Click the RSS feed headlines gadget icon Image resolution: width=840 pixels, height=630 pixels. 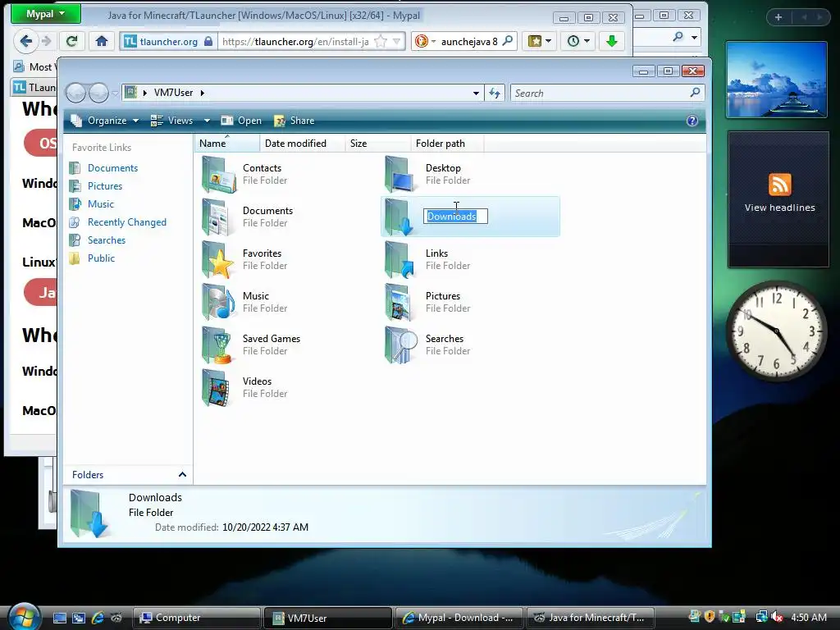coord(779,185)
